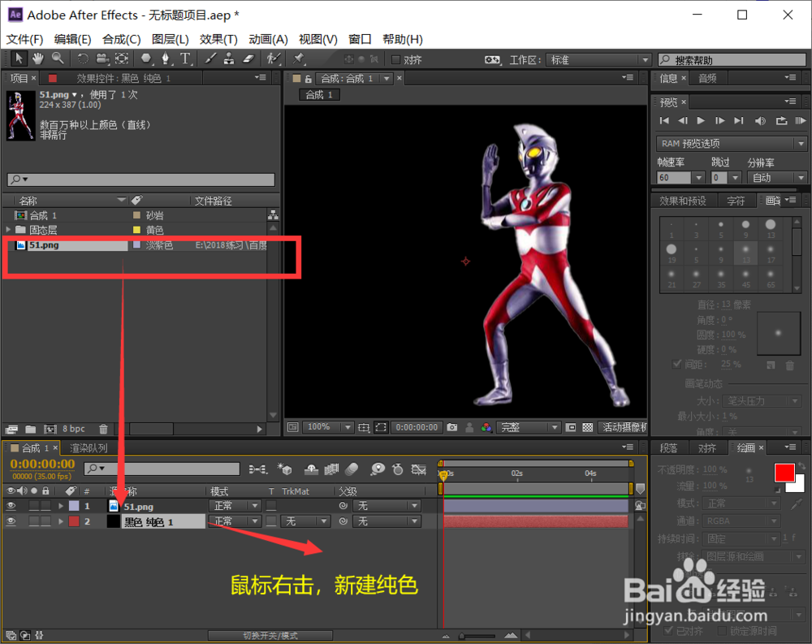Switch to the 渲染队列 tab
The image size is (812, 644).
pyautogui.click(x=89, y=447)
